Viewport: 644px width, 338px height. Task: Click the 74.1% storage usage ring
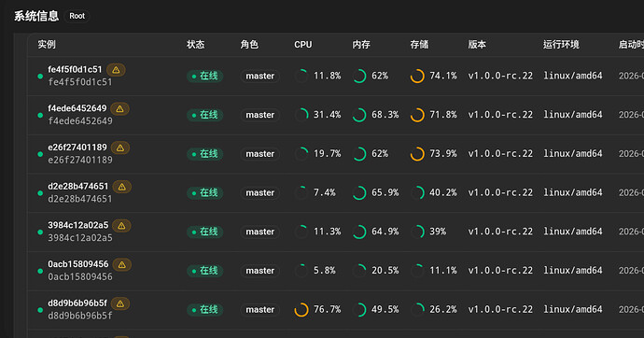(x=417, y=76)
